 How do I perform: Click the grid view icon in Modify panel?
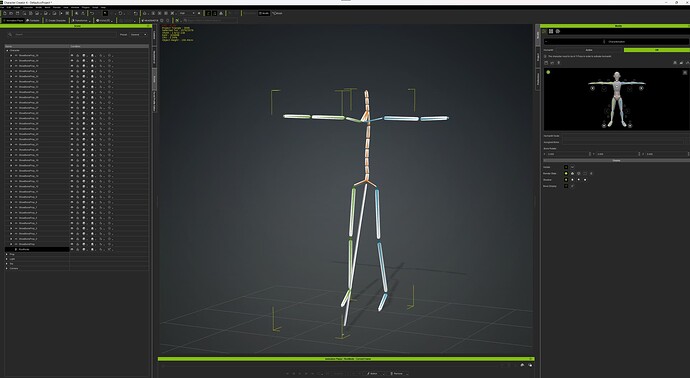pyautogui.click(x=551, y=31)
